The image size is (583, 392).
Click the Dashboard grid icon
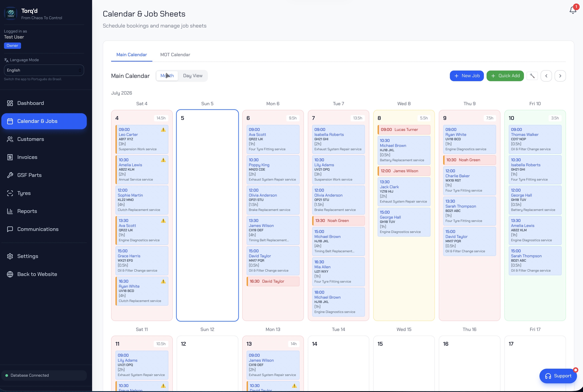point(10,103)
